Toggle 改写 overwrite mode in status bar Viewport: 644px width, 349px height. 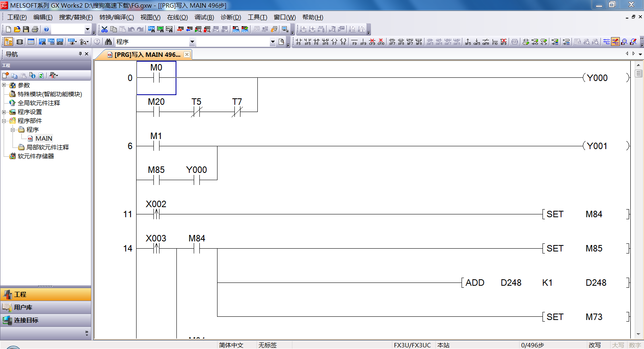(x=594, y=345)
